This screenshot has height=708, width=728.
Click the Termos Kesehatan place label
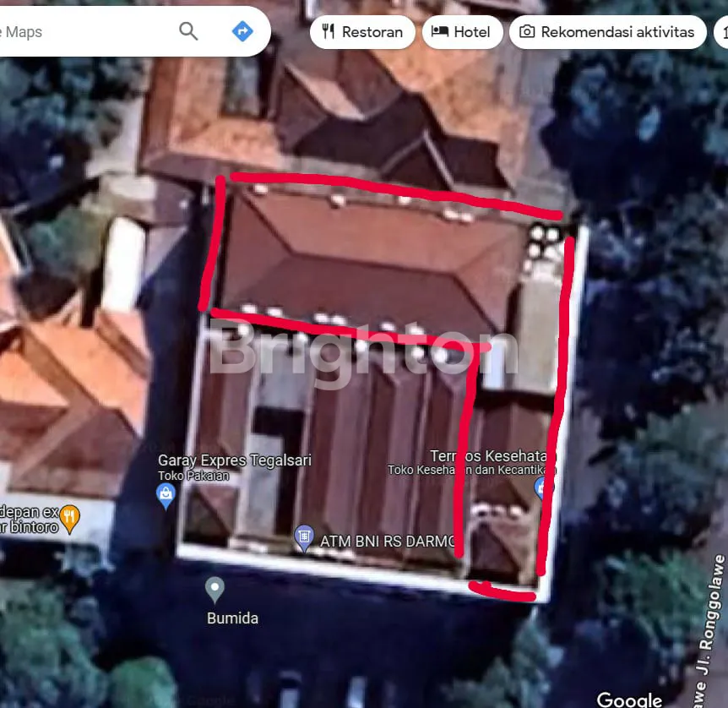[487, 456]
